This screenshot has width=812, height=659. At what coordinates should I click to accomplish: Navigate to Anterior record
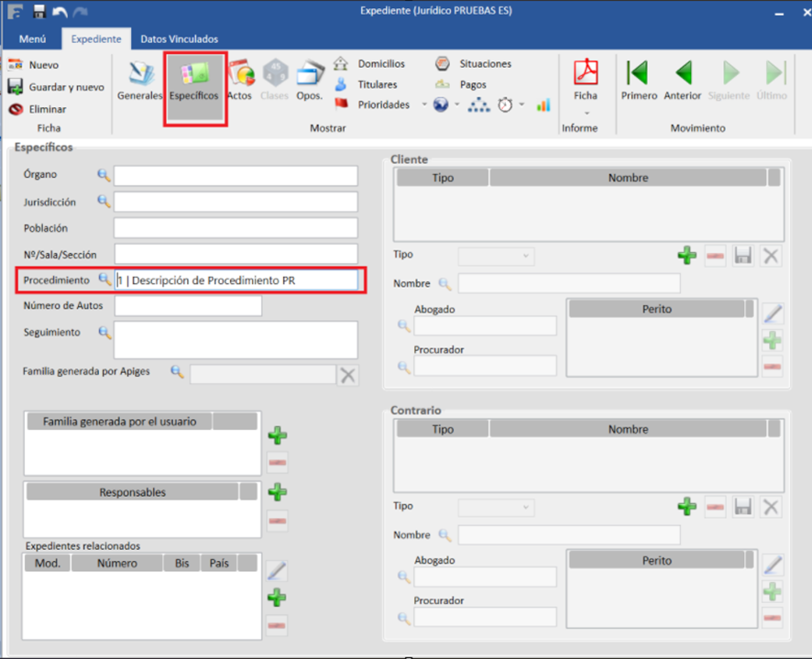click(x=683, y=80)
